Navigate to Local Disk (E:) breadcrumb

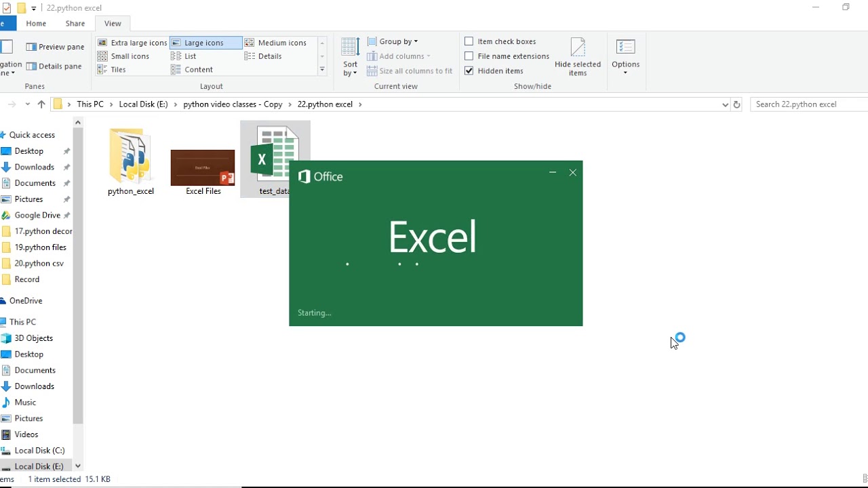[143, 104]
